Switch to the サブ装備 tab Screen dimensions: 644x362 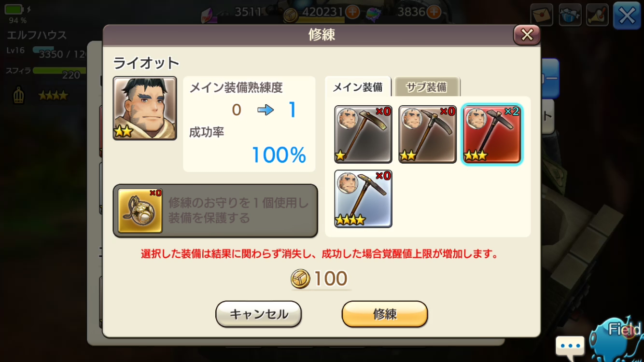coord(427,87)
